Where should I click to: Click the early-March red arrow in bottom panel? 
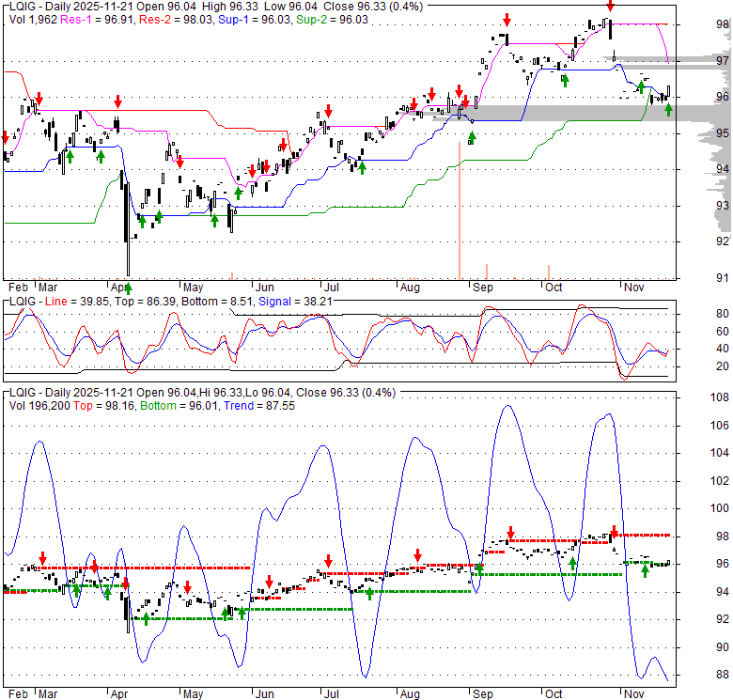tap(41, 556)
